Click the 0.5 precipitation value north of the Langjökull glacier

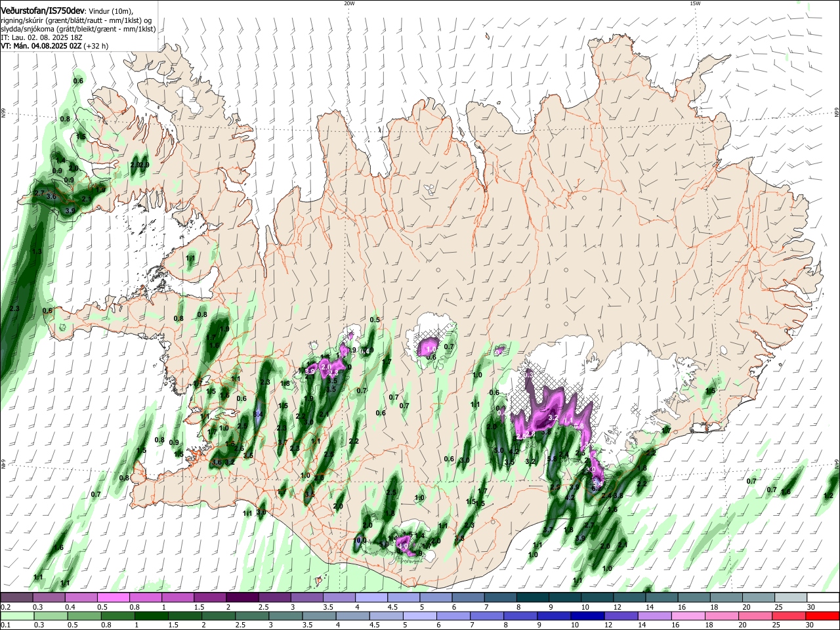[375, 320]
